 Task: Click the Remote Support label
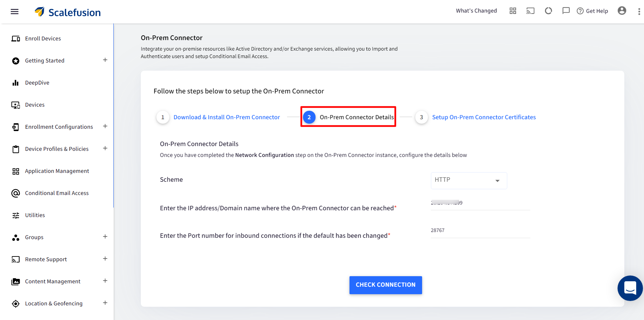tap(46, 259)
